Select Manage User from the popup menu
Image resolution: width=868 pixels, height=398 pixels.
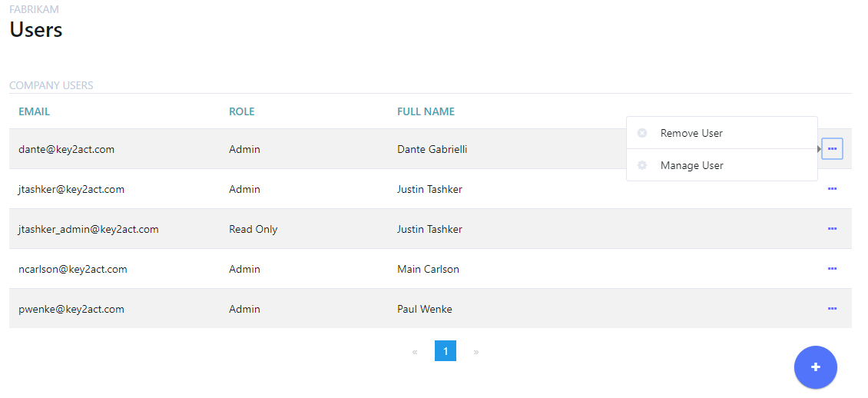pyautogui.click(x=691, y=165)
